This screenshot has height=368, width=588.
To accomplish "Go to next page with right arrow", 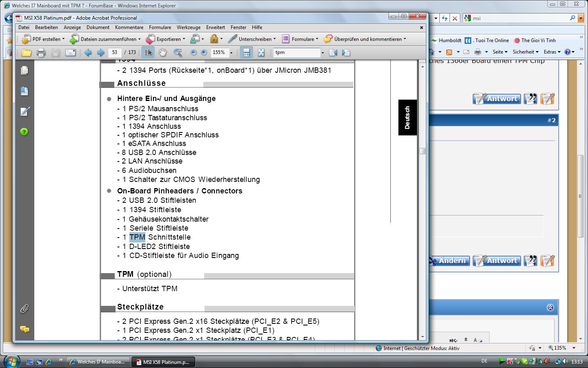I will [100, 53].
